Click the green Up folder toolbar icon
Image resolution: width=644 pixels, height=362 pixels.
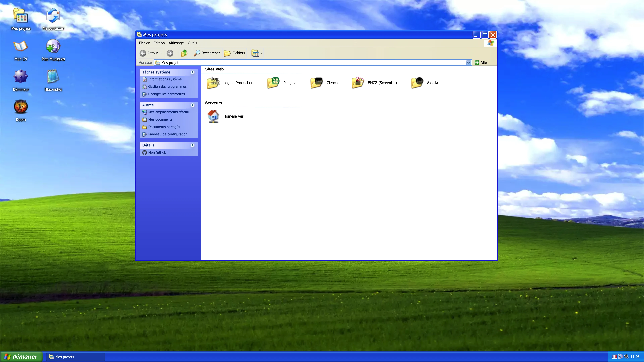pyautogui.click(x=184, y=53)
